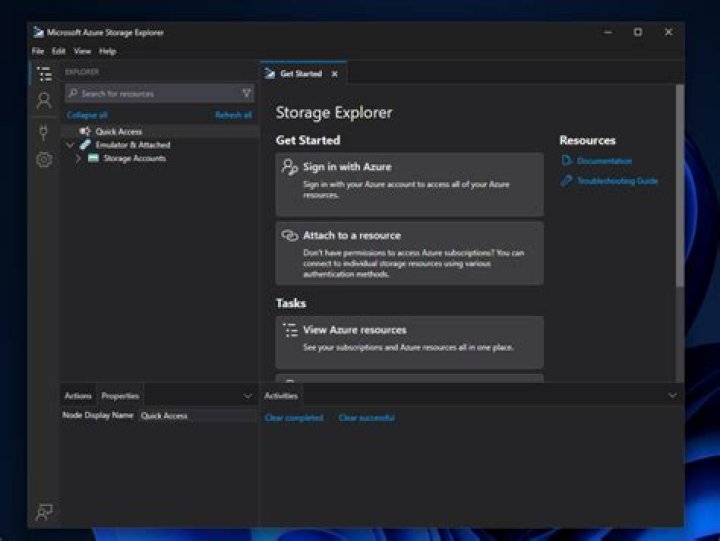Viewport: 720px width, 541px height.
Task: Open the Settings gear icon in sidebar
Action: click(44, 160)
